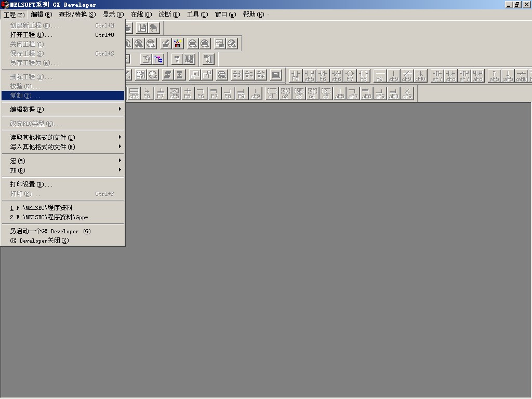Click the F9 horizontal line icon
The image size is (532, 399).
[380, 75]
